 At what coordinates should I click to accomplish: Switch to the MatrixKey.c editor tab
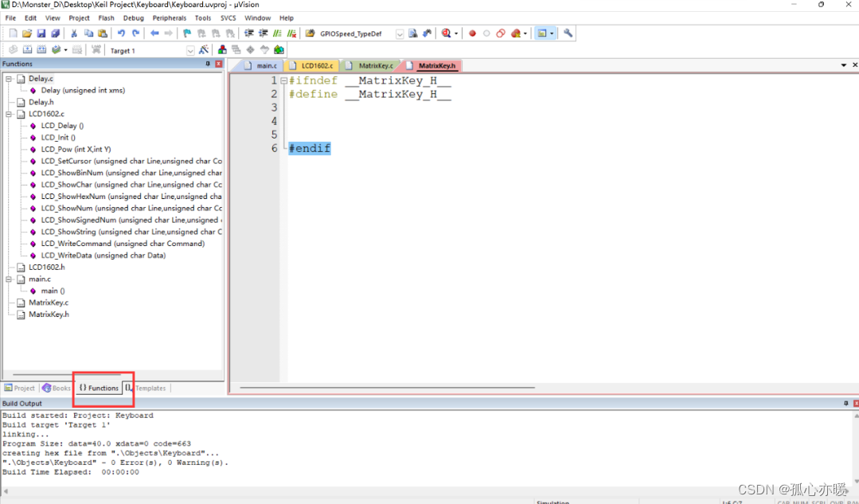coord(369,66)
